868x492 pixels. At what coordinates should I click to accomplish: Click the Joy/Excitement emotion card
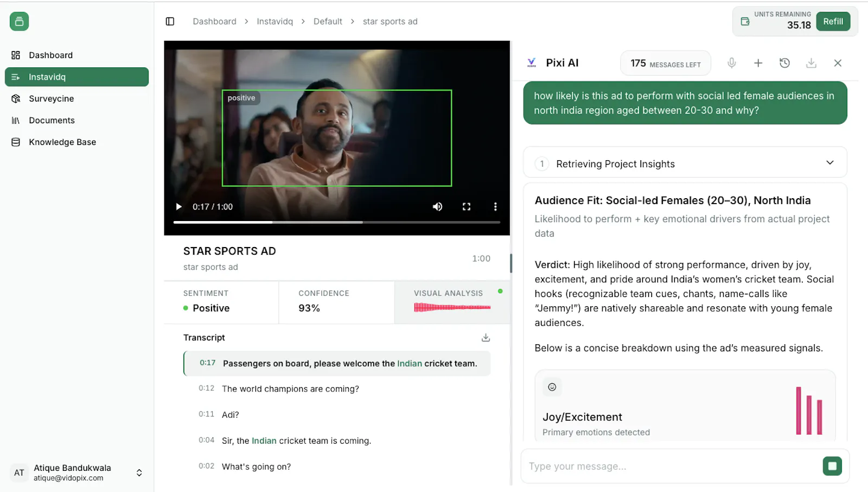point(685,406)
